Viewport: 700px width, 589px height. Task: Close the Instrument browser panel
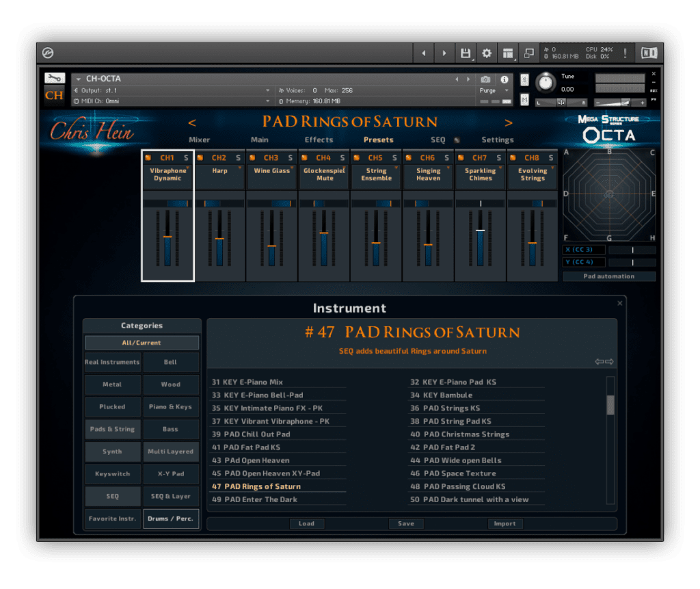coord(619,303)
